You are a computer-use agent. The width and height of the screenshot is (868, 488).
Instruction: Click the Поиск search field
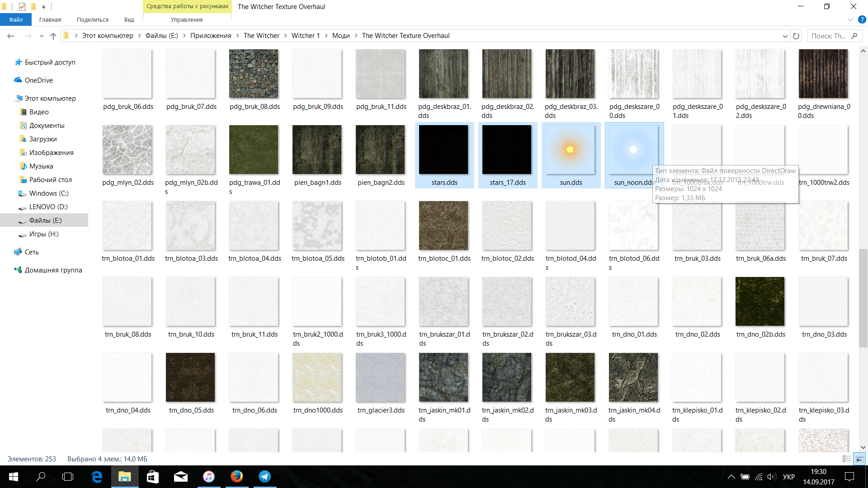click(828, 36)
